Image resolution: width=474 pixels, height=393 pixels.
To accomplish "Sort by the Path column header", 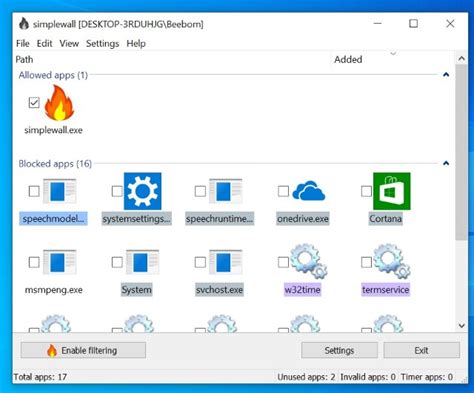I will click(172, 59).
